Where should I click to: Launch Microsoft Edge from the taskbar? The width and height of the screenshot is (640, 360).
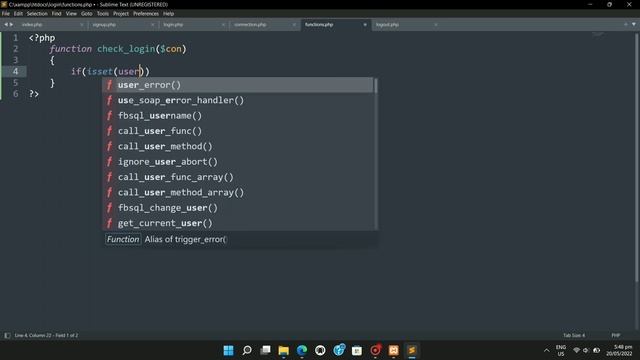point(302,350)
